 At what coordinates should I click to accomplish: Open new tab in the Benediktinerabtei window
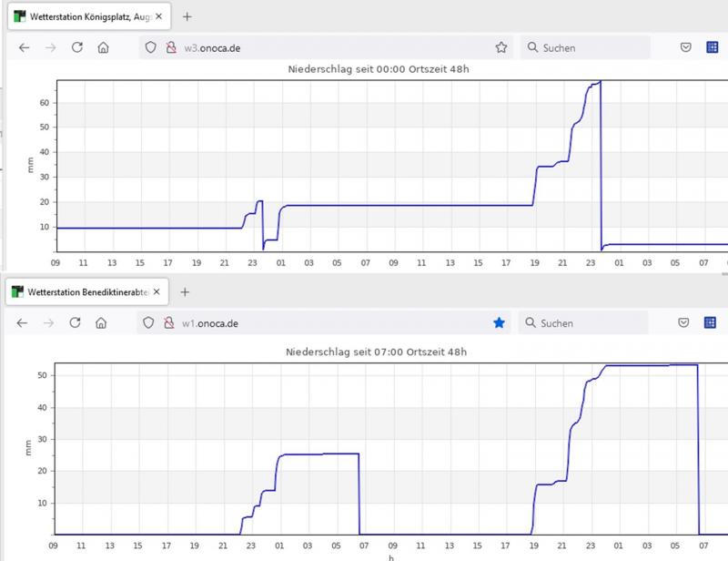pyautogui.click(x=185, y=292)
